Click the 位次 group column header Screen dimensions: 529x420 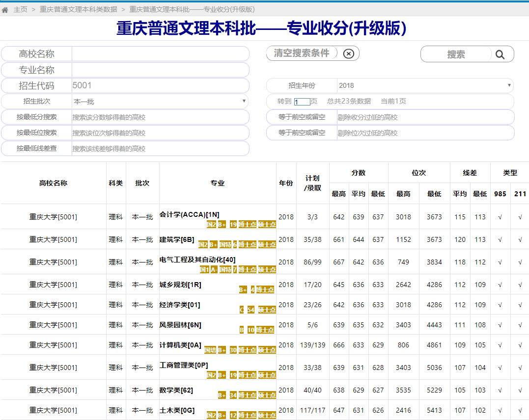click(x=418, y=173)
